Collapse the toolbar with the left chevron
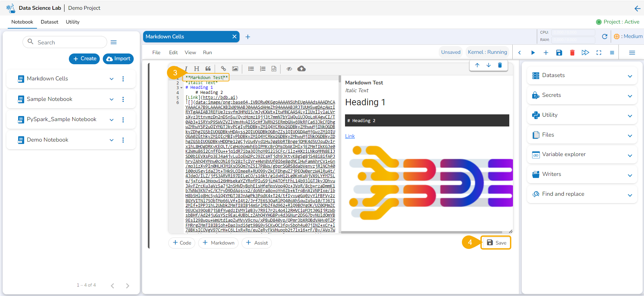The width and height of the screenshot is (644, 296). (520, 52)
